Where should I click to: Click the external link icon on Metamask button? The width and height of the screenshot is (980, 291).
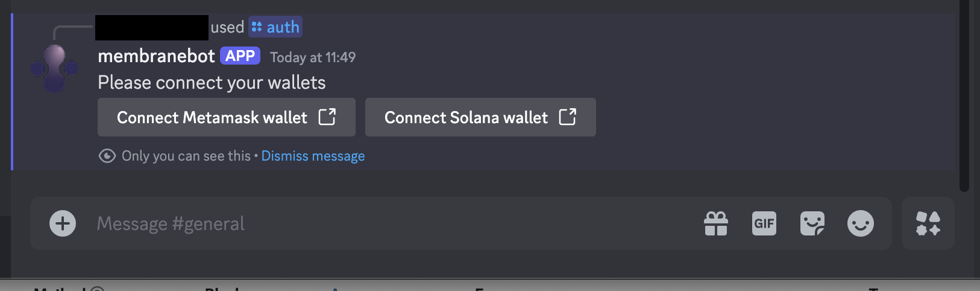[327, 117]
